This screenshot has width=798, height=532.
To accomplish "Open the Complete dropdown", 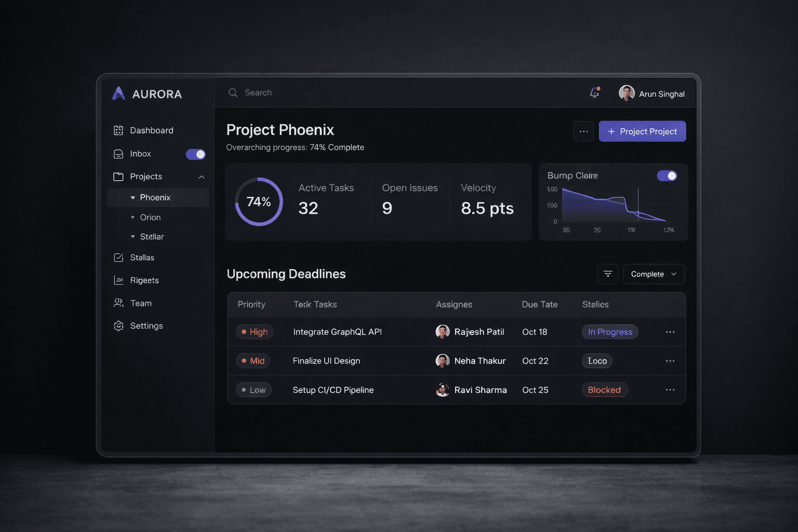I will point(654,274).
